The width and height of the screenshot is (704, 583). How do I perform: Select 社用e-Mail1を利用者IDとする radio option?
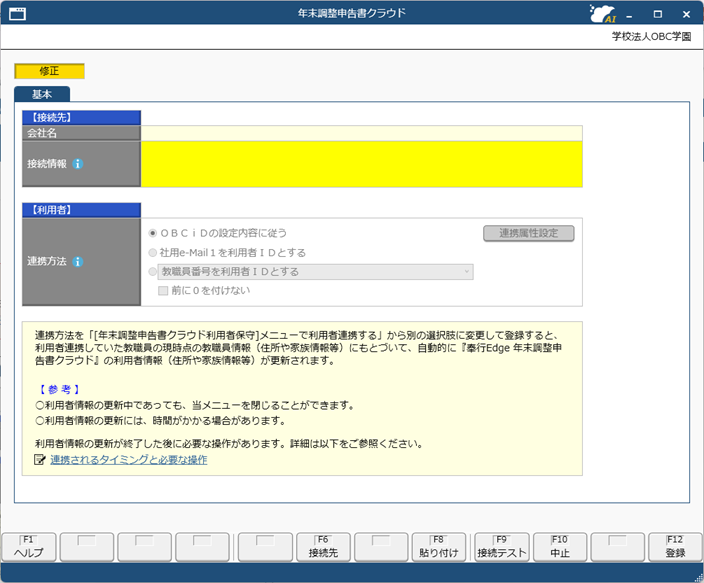(x=153, y=253)
